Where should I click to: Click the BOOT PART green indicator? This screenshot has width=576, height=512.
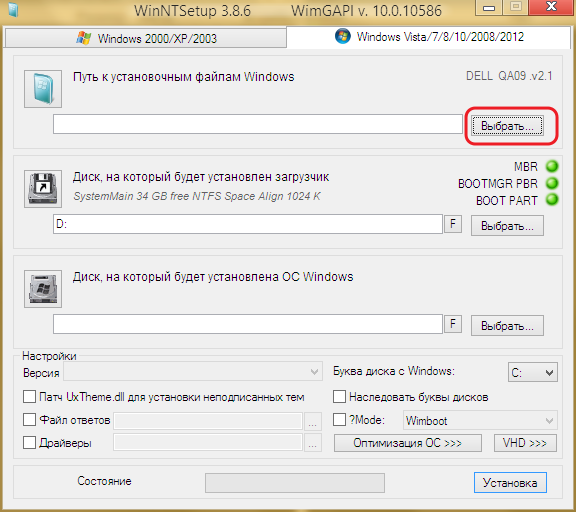(552, 200)
